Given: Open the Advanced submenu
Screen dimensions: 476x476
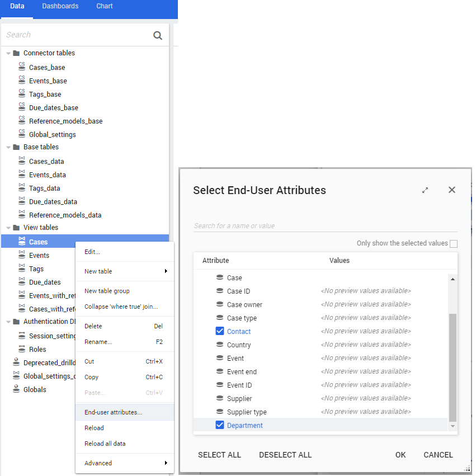Looking at the screenshot, I should [125, 463].
